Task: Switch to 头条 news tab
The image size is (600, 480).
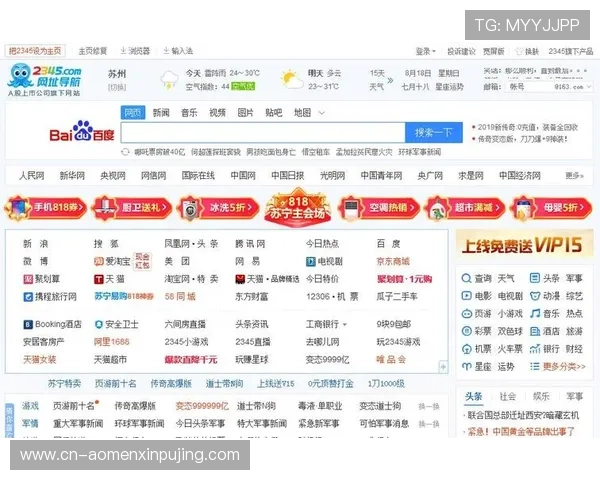Action: [473, 397]
